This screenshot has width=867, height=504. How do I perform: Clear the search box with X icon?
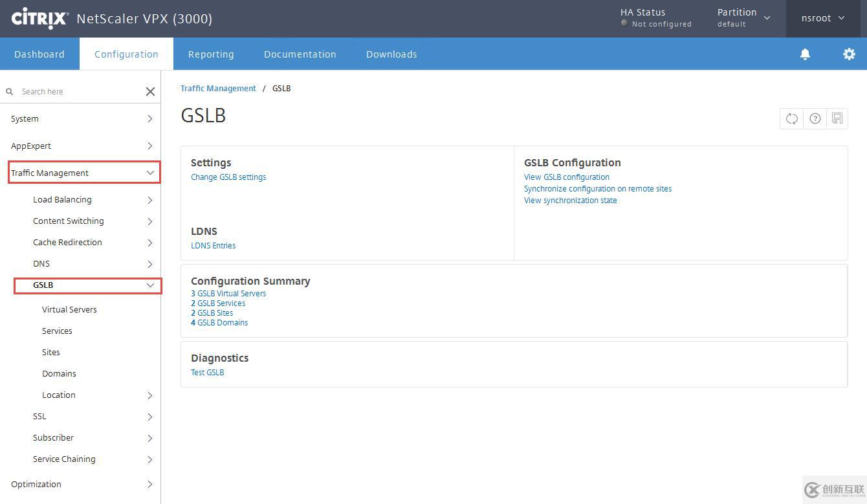(x=150, y=92)
